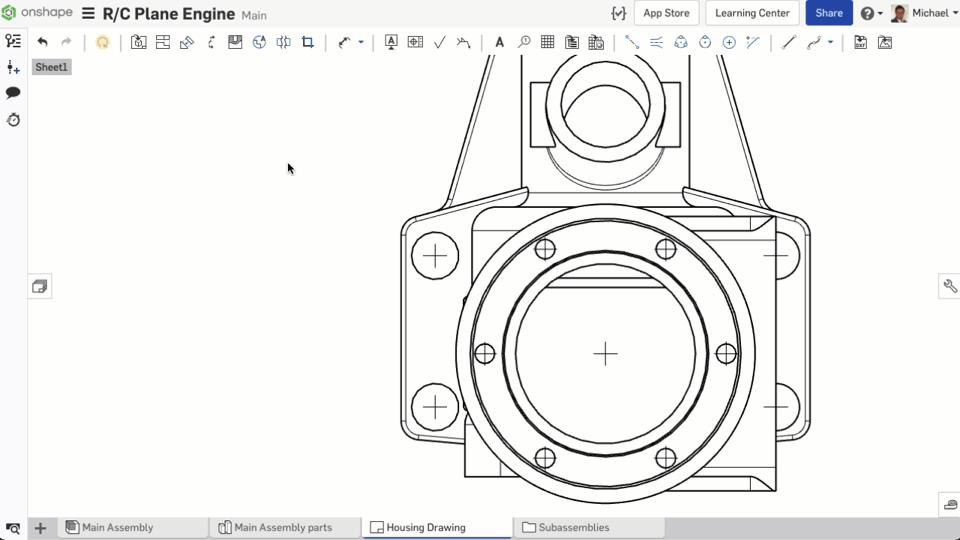Switch to the Main Assembly tab

click(117, 527)
